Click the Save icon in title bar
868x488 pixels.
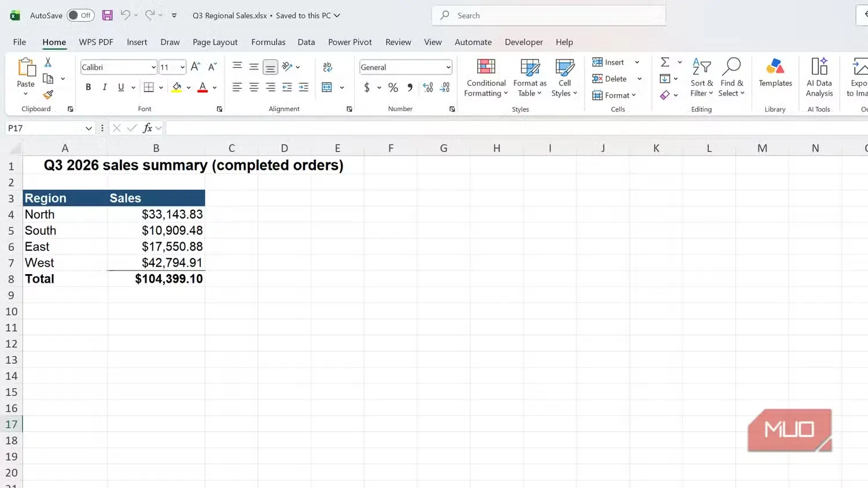[x=107, y=16]
